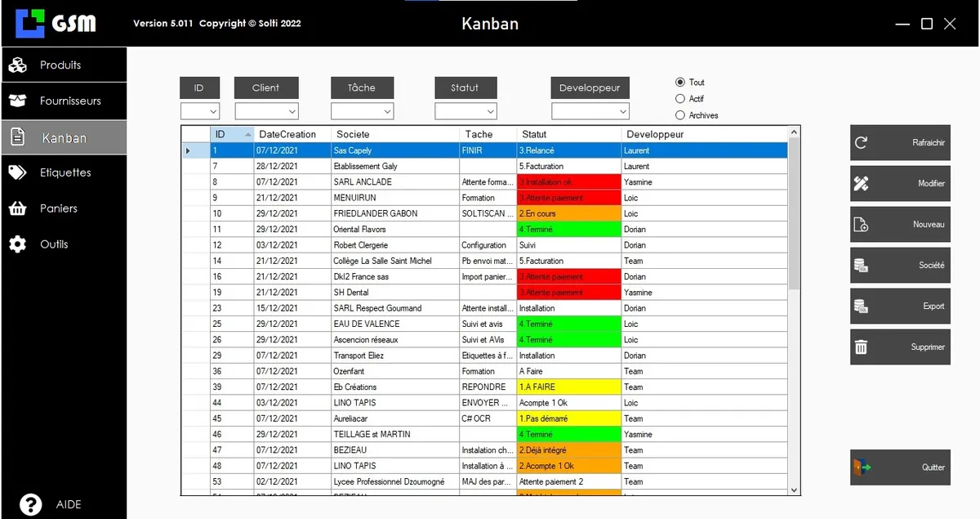Select the Actif radio button

click(680, 98)
